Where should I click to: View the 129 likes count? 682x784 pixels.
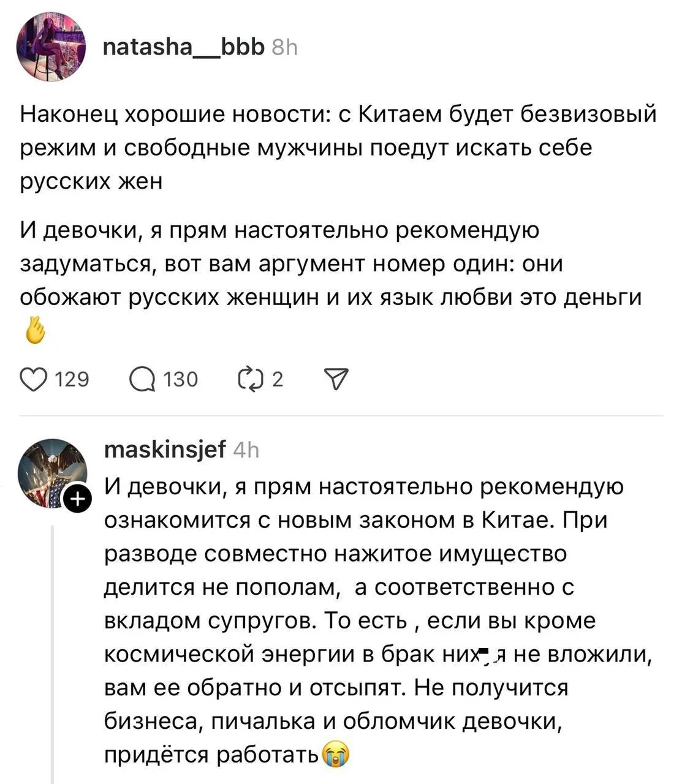click(x=72, y=380)
